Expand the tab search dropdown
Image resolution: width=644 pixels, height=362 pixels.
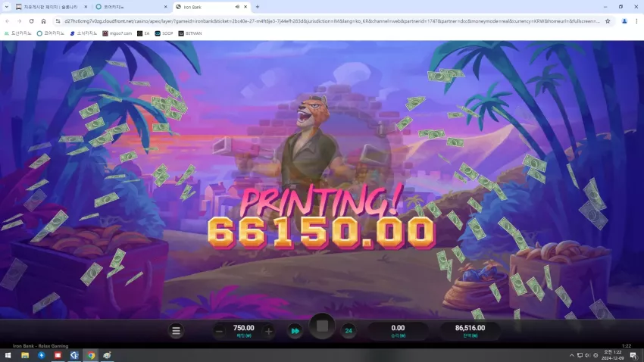[7, 7]
